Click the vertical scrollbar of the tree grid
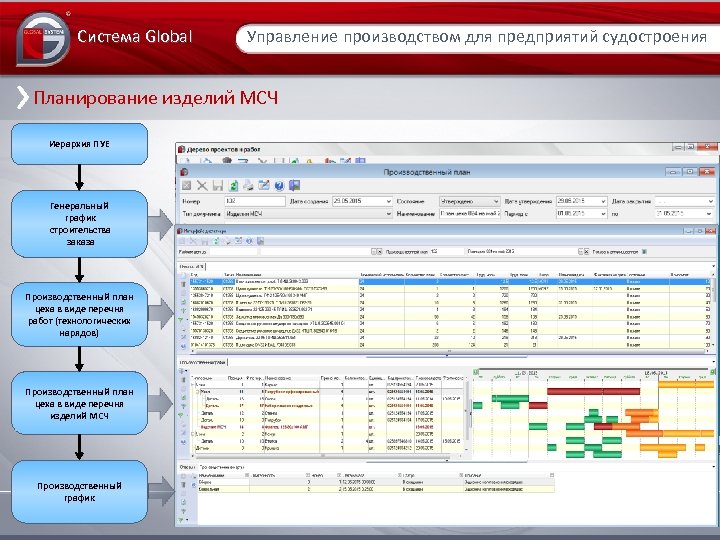This screenshot has height=540, width=720. [x=468, y=411]
